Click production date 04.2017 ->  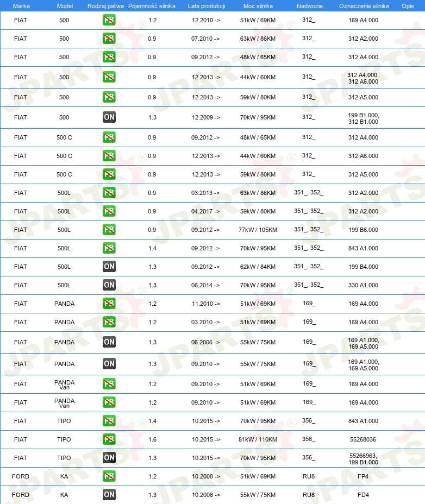(x=205, y=211)
